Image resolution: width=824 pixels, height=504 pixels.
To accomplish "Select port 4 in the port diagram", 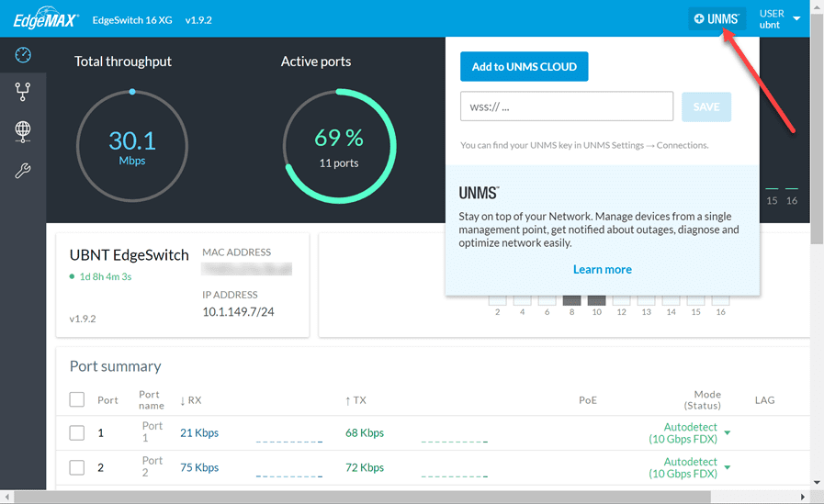I will point(522,301).
